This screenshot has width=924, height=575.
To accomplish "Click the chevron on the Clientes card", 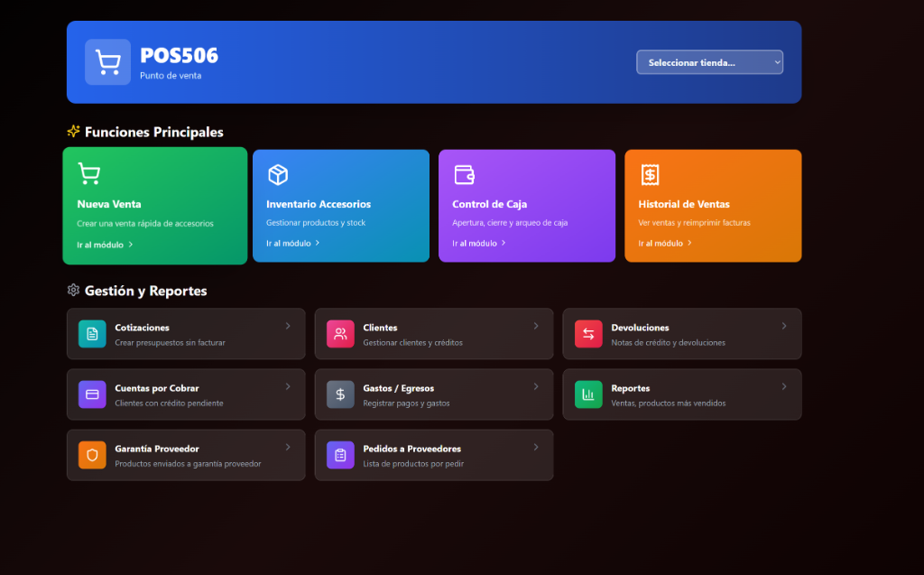I will [x=536, y=326].
